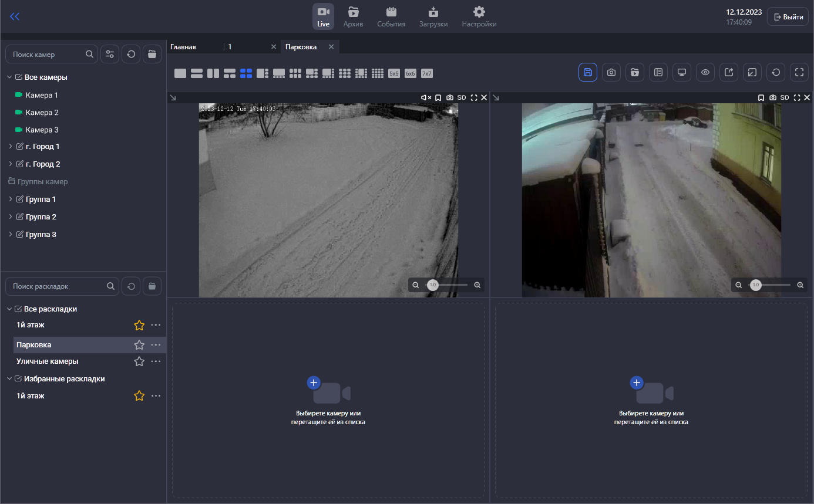814x504 pixels.
Task: Switch to the Главная tab
Action: pyautogui.click(x=183, y=47)
